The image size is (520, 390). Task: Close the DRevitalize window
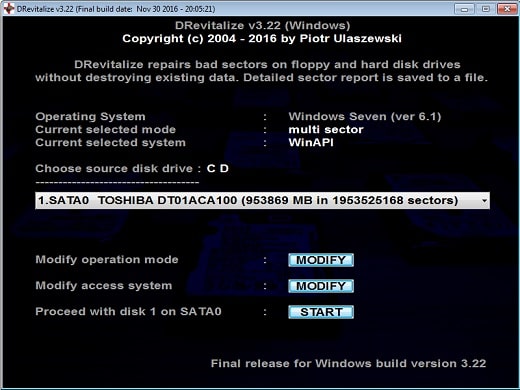pos(507,9)
